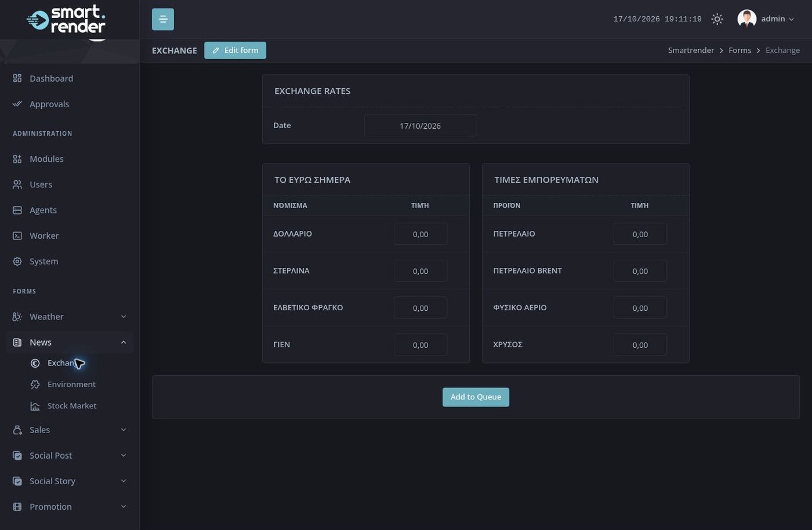Click the Weather cloud-sun icon
The image size is (812, 530).
[x=17, y=317]
